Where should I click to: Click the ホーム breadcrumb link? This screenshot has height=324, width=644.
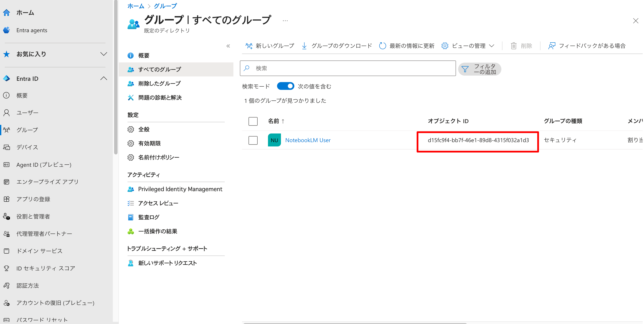point(136,6)
